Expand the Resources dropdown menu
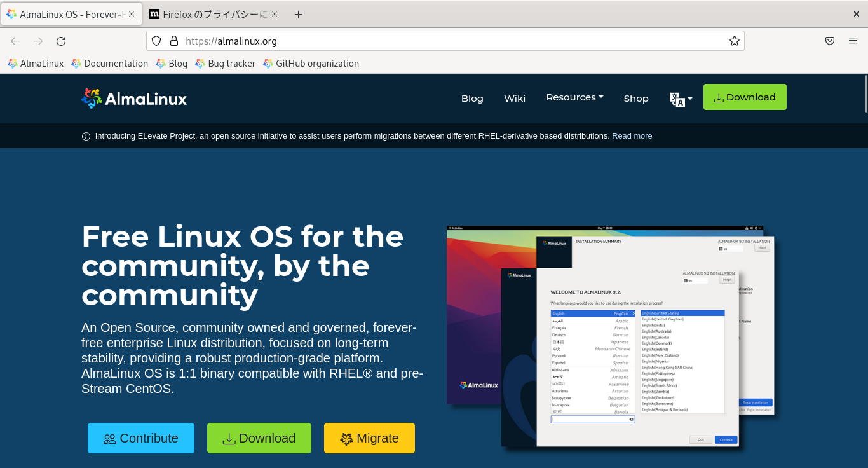 (574, 97)
